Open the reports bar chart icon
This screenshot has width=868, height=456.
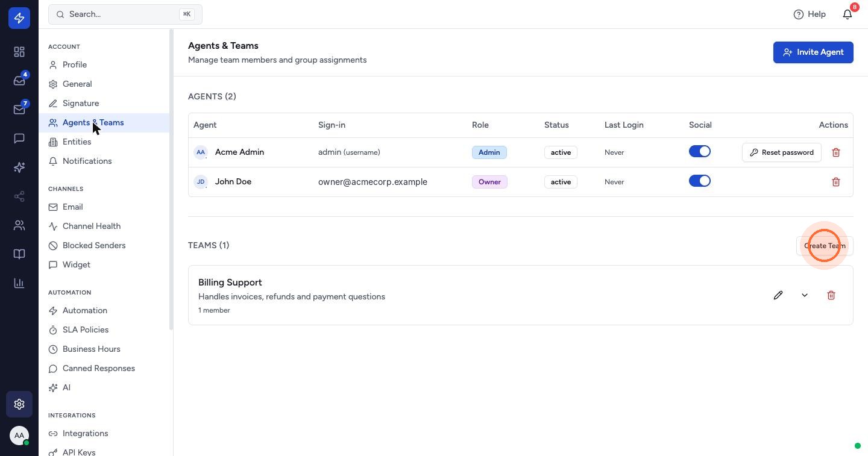click(x=19, y=283)
